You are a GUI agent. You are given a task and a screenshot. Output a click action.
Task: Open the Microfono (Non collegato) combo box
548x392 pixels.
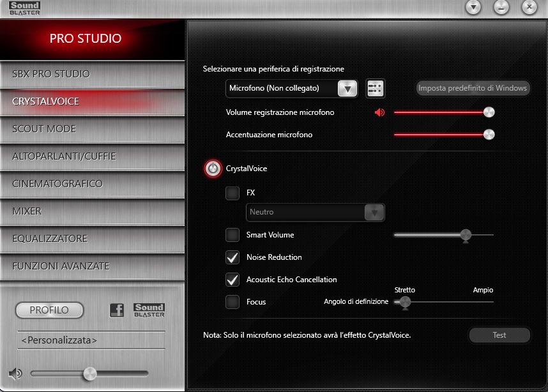291,88
